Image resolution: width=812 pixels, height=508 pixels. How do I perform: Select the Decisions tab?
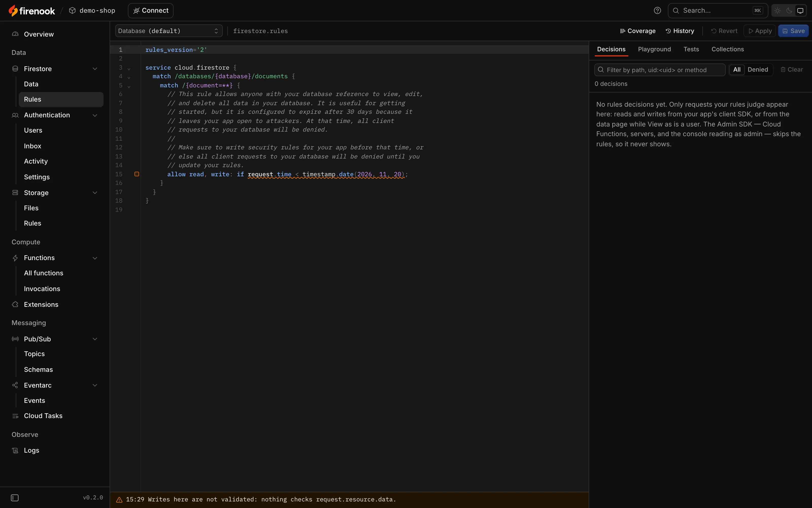(x=611, y=49)
